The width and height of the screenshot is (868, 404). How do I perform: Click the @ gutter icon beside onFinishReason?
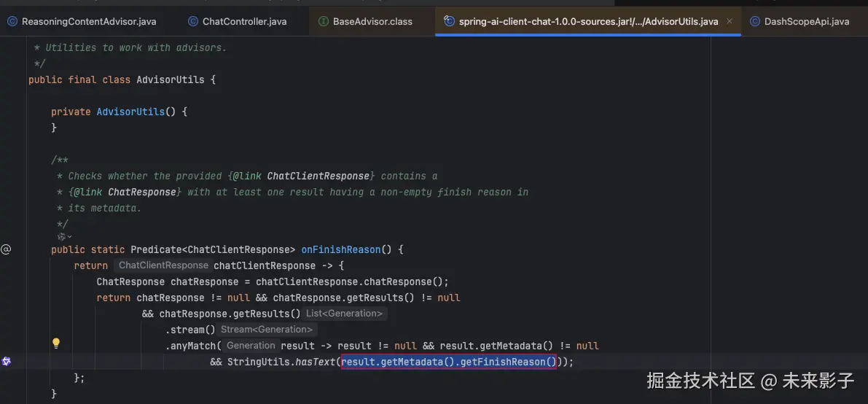pyautogui.click(x=6, y=249)
